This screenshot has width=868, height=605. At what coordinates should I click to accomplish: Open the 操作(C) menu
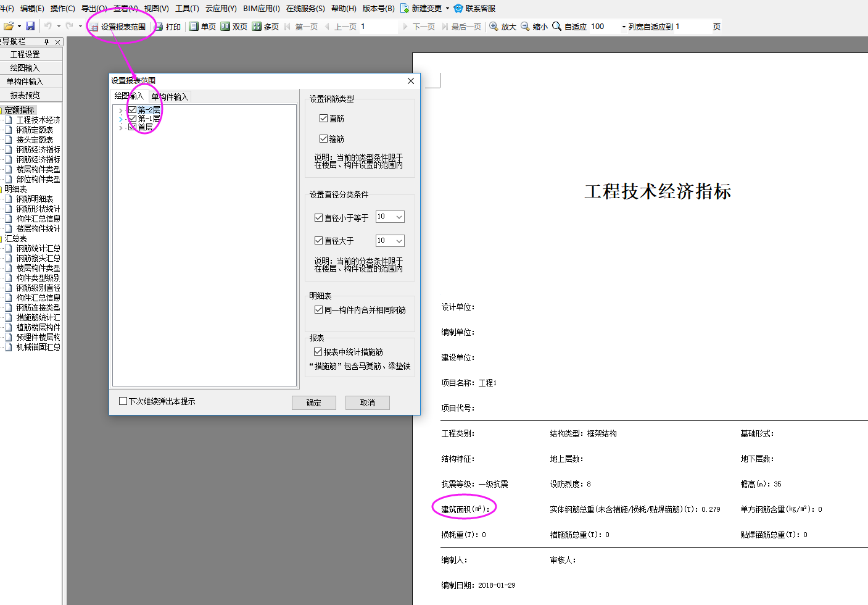63,8
